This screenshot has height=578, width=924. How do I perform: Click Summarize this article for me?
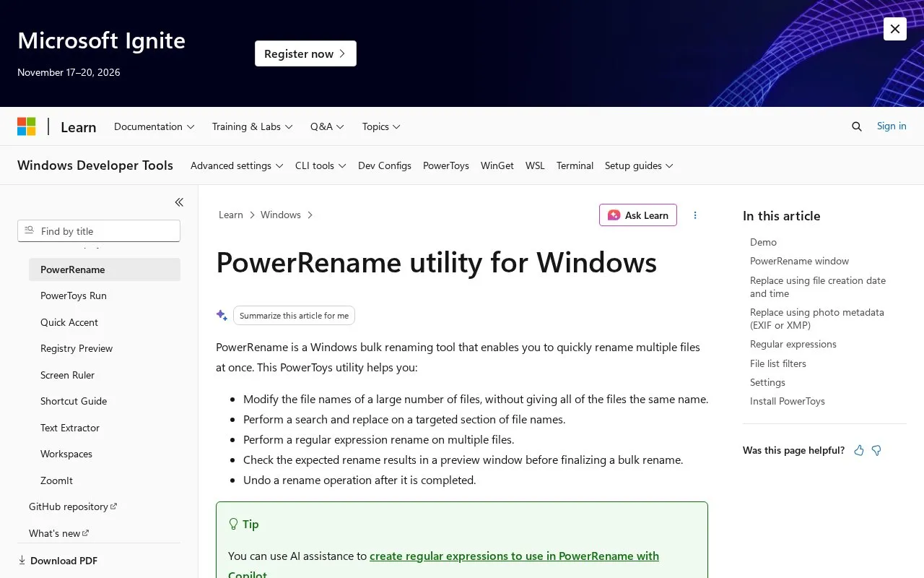tap(294, 316)
